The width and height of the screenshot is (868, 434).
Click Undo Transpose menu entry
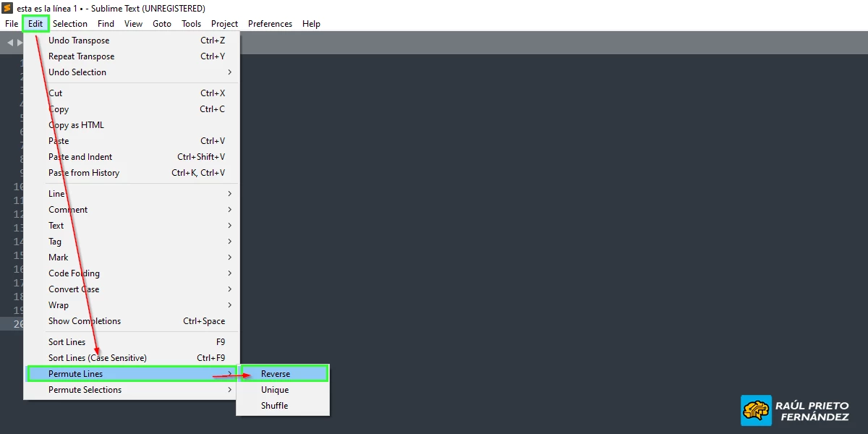tap(79, 41)
